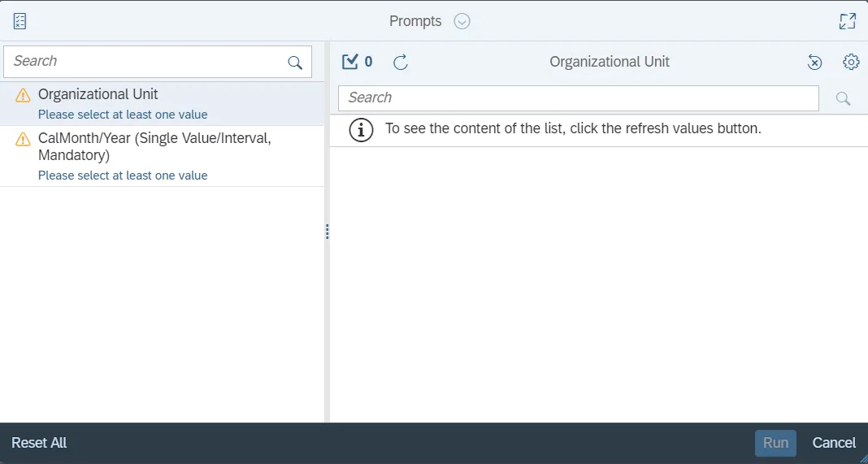Clear selections with the reset circle icon
Screen dimensions: 868x464
[x=814, y=62]
